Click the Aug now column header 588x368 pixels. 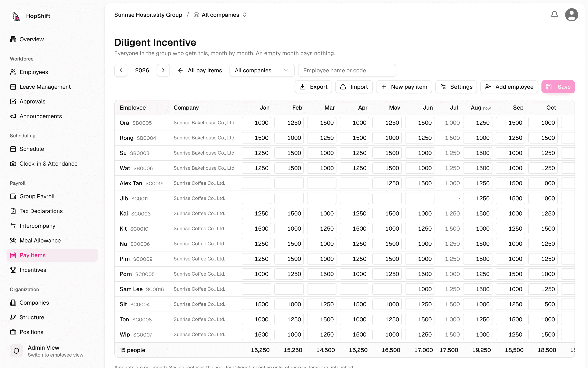coord(480,108)
